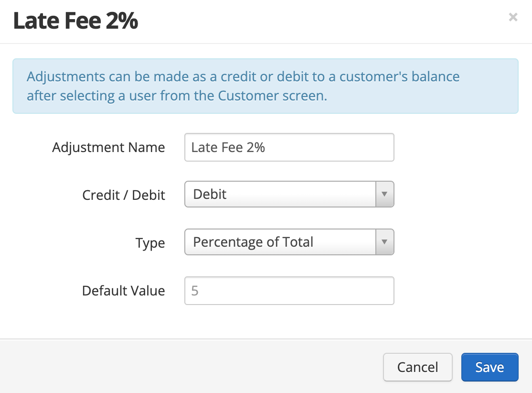Click the arrow on the Debit combo box

pos(384,194)
